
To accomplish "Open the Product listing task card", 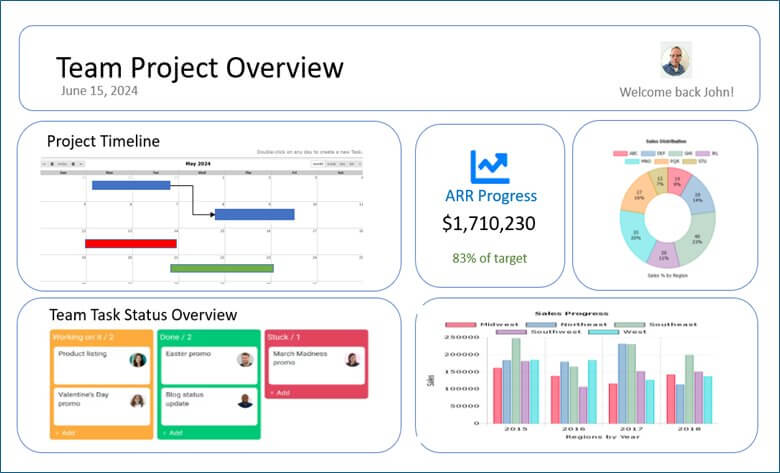I will (88, 359).
